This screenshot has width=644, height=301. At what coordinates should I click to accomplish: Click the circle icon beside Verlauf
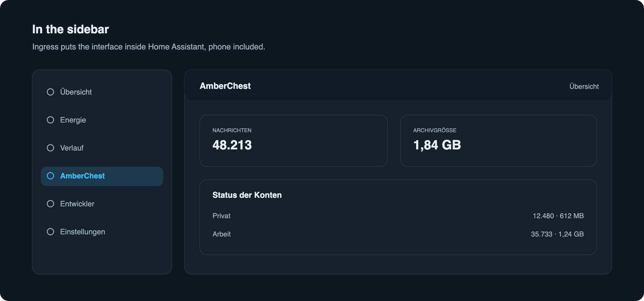coord(50,148)
